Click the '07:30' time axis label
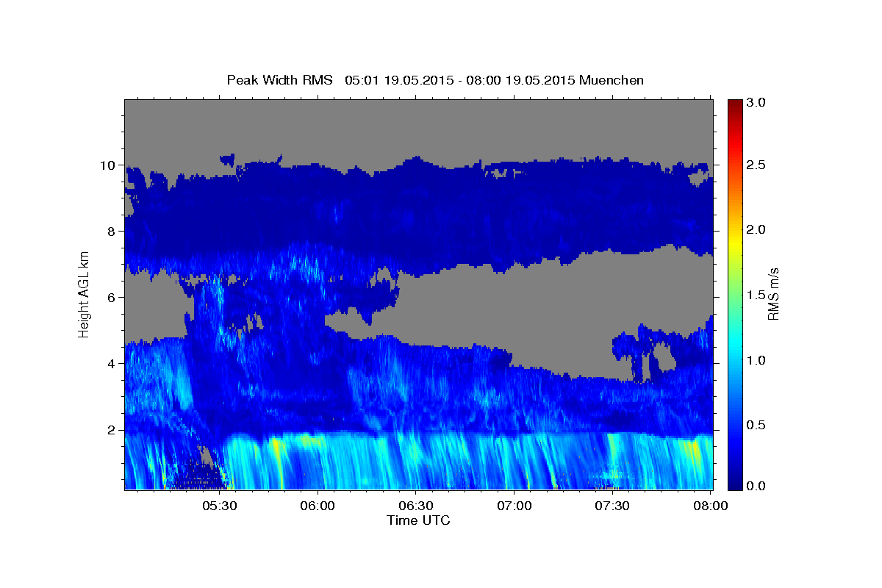882x588 pixels. pyautogui.click(x=612, y=506)
